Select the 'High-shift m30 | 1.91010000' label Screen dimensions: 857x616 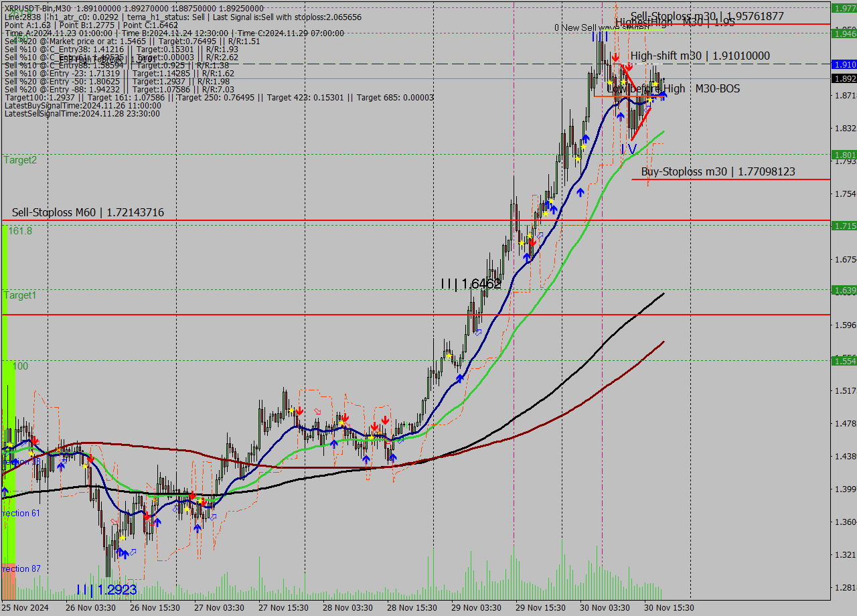700,56
